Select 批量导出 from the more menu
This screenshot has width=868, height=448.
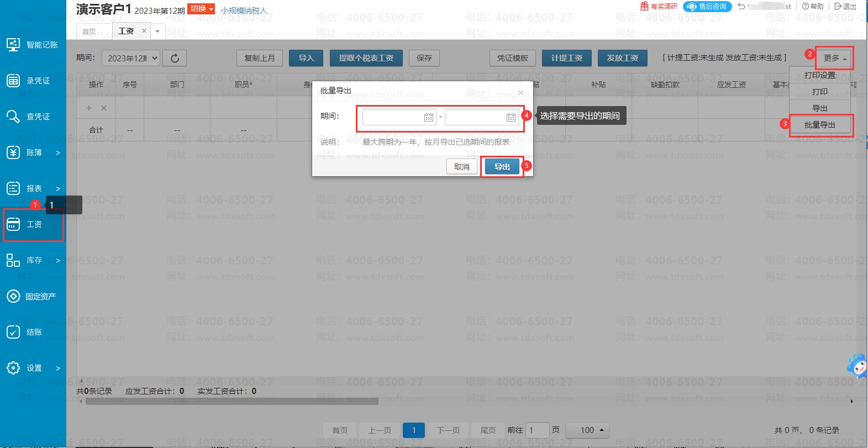(x=820, y=125)
